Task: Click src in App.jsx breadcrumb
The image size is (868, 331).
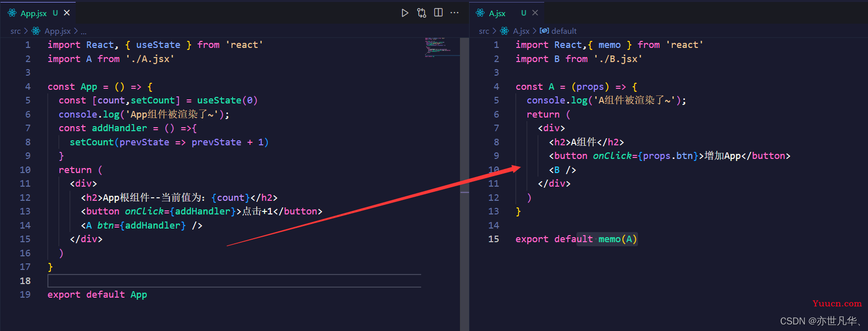Action: (16, 31)
